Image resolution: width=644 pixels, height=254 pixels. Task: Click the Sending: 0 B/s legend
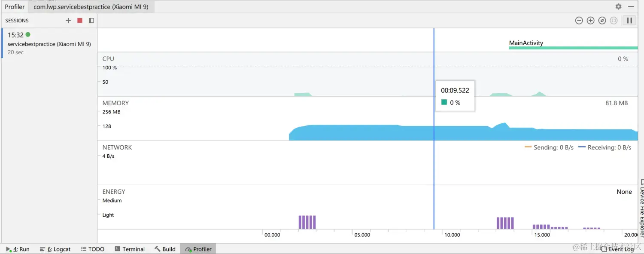point(549,147)
